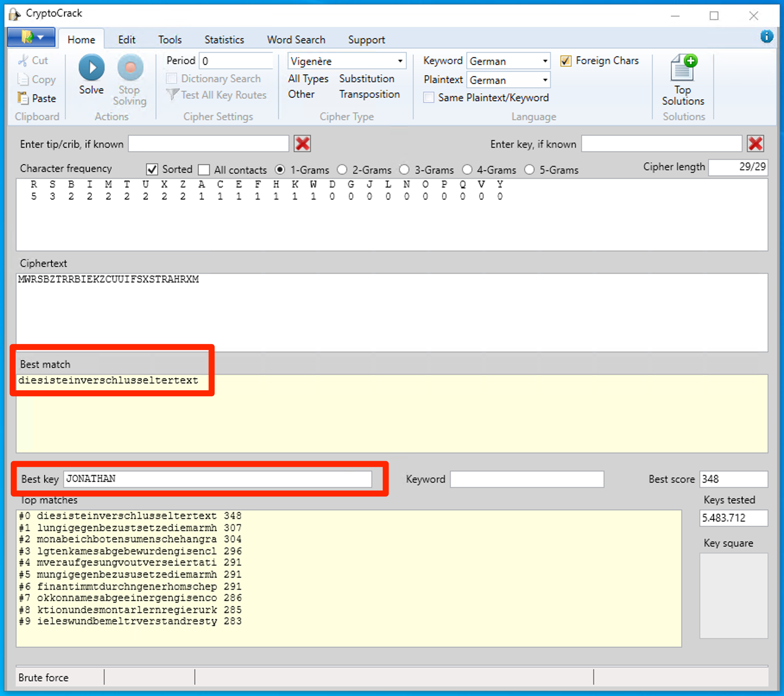
Task: Select top match #3 lgtenkamesabgebewurdengisencl
Action: tap(130, 551)
